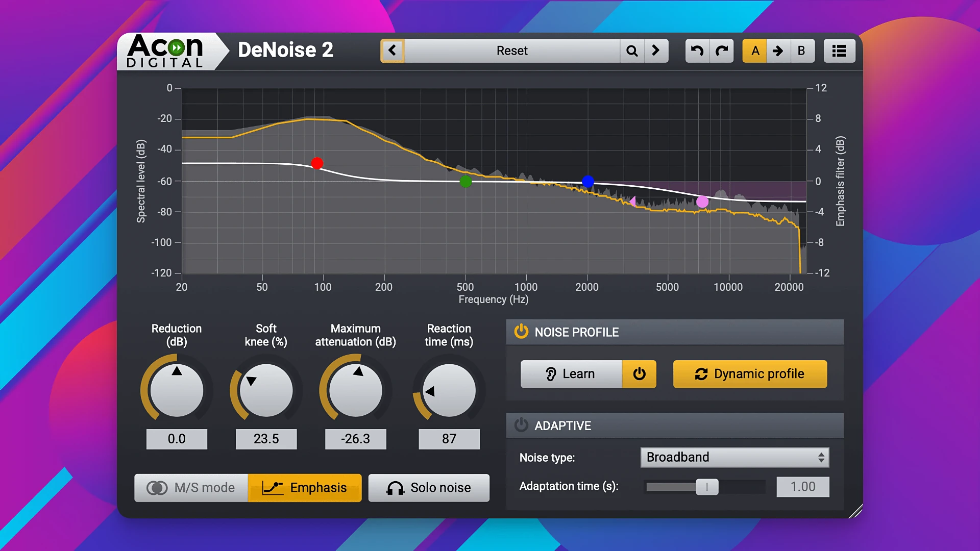Open the Reset preset name selector
980x551 pixels.
point(511,51)
